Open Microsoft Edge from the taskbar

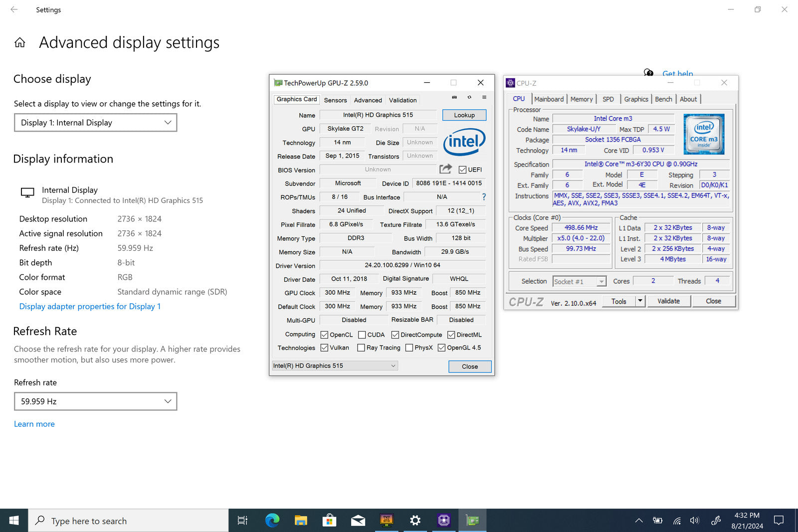pyautogui.click(x=272, y=521)
